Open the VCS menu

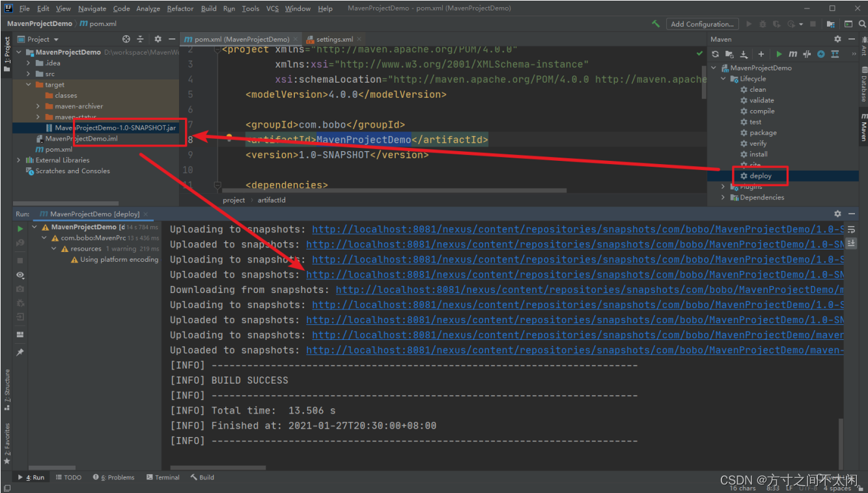click(x=272, y=8)
